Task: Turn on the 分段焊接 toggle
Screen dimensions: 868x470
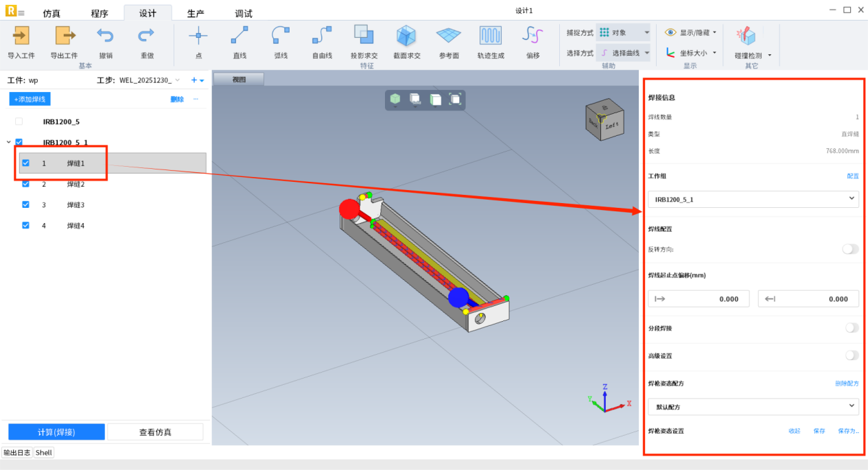Action: click(x=851, y=328)
